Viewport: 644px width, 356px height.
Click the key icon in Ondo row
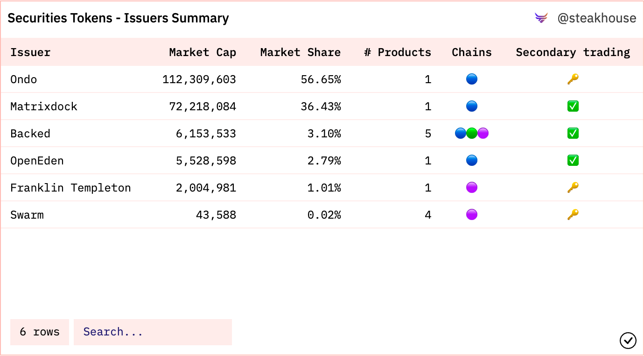573,79
